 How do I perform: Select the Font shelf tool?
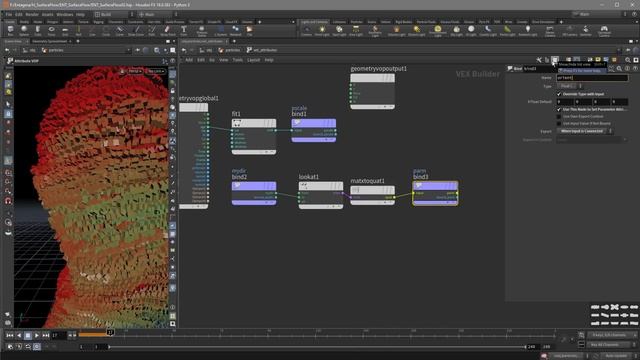(x=184, y=30)
